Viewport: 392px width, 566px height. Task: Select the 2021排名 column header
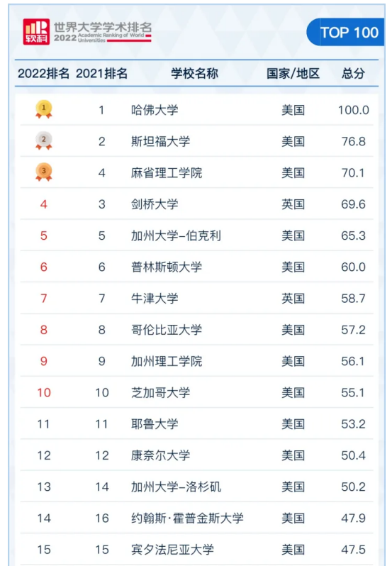101,73
